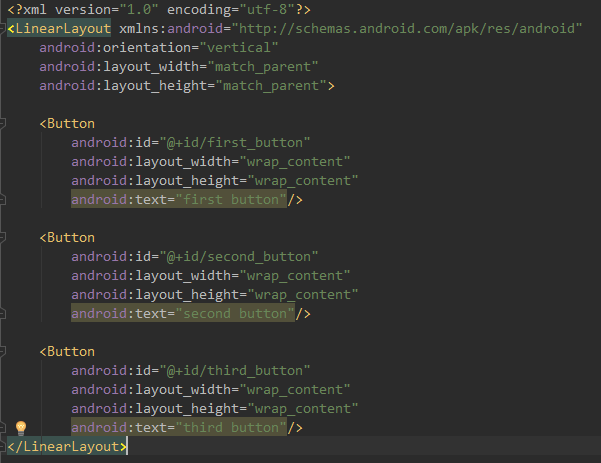Collapse the first Button tag fold marker

coord(2,123)
